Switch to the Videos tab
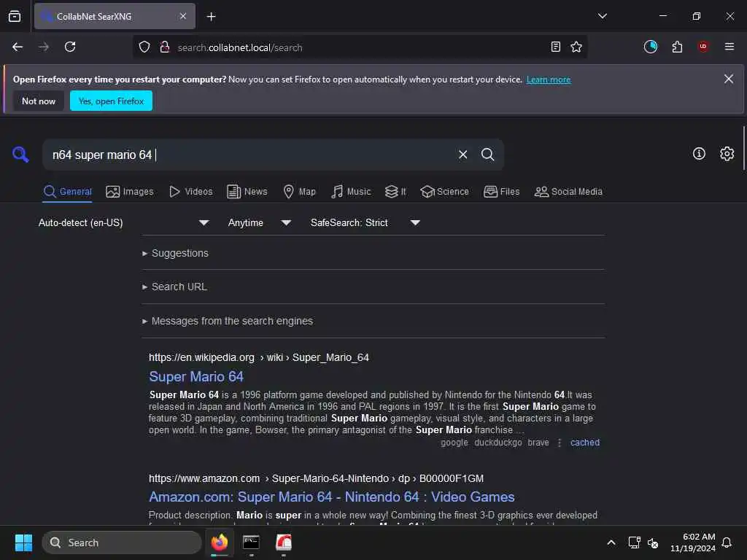This screenshot has height=560, width=747. pos(191,192)
